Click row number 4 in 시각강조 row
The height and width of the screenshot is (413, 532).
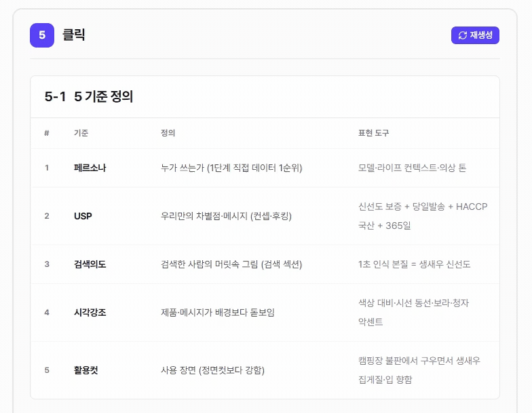[47, 312]
